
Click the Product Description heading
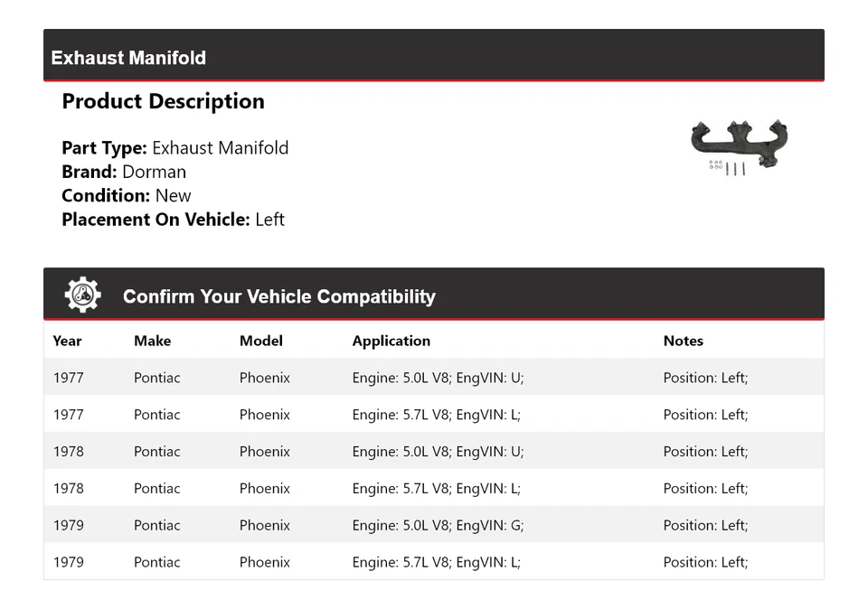click(x=163, y=101)
